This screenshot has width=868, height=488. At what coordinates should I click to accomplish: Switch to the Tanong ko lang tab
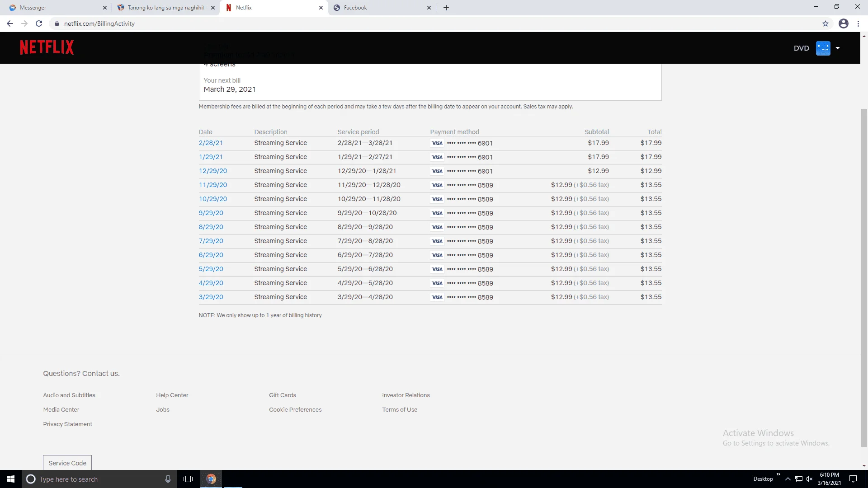pyautogui.click(x=165, y=8)
